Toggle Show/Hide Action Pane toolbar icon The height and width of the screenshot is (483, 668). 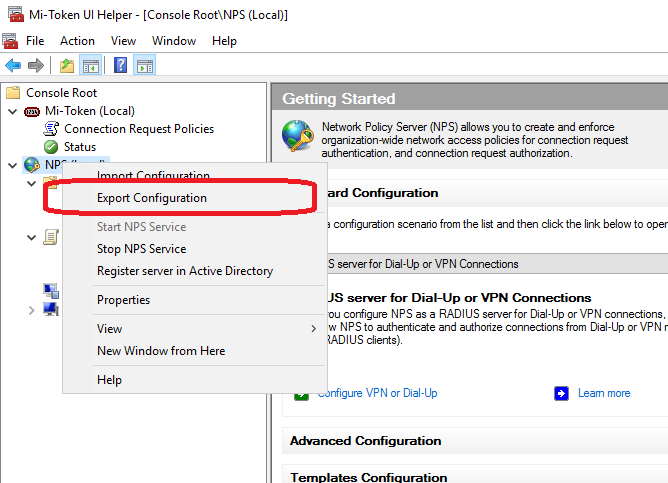click(x=145, y=66)
